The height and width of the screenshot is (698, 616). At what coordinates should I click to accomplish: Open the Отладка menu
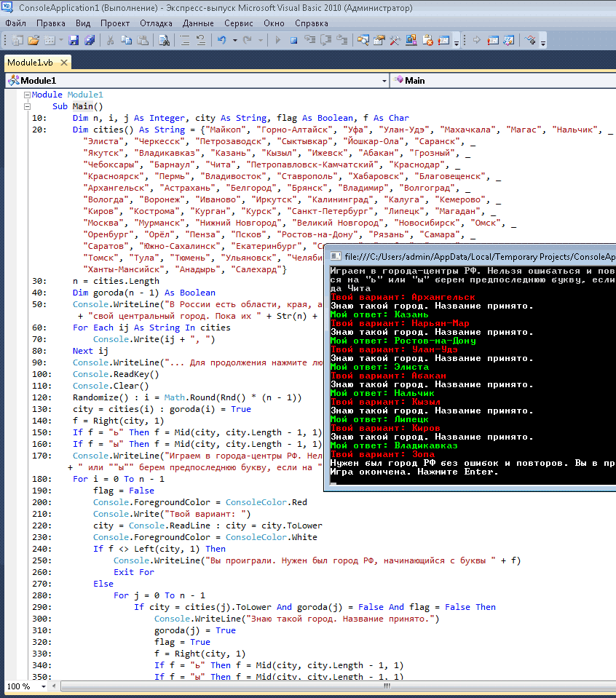tap(156, 23)
